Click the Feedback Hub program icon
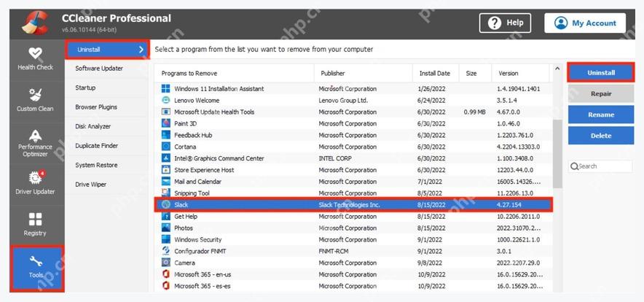 click(166, 135)
